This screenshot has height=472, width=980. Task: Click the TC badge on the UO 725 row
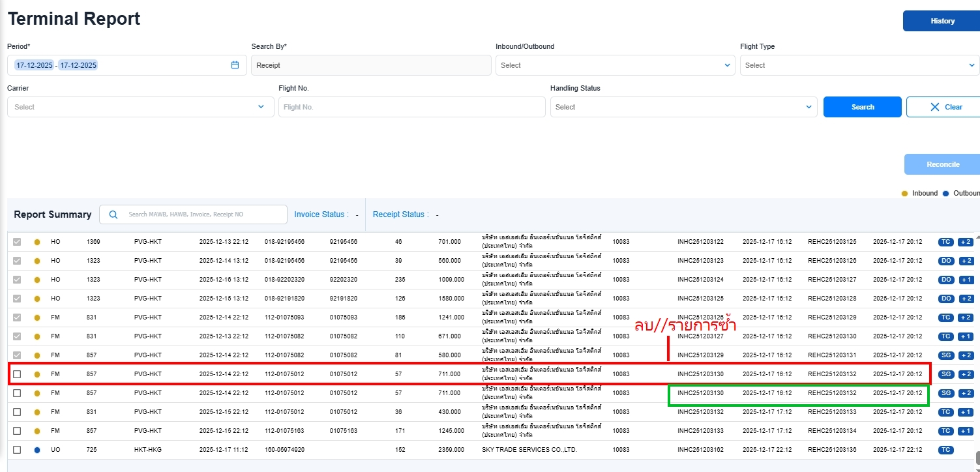(x=945, y=450)
